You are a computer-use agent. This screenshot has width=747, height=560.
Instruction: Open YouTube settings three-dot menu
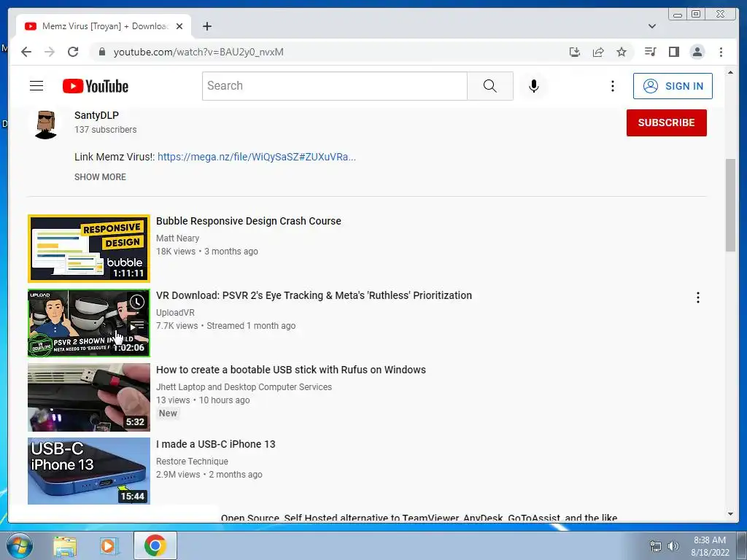click(613, 86)
